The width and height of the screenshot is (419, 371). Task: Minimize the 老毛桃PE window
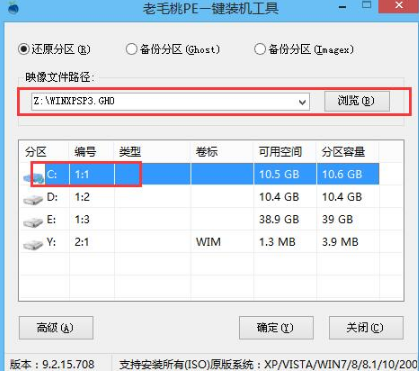pyautogui.click(x=342, y=6)
